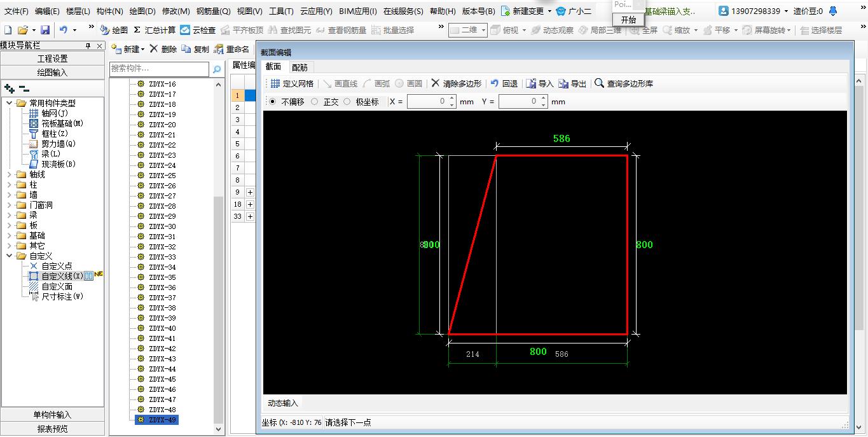Select 自定义线(X) tree item
868x437 pixels.
pos(62,276)
